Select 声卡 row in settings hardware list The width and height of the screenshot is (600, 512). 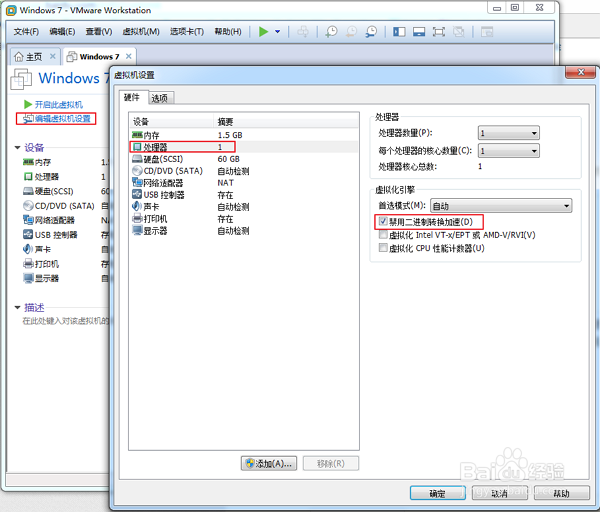tap(244, 207)
